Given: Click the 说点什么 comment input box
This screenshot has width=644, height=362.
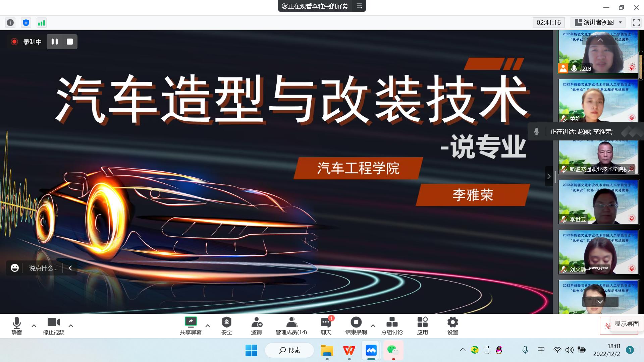Looking at the screenshot, I should (43, 268).
